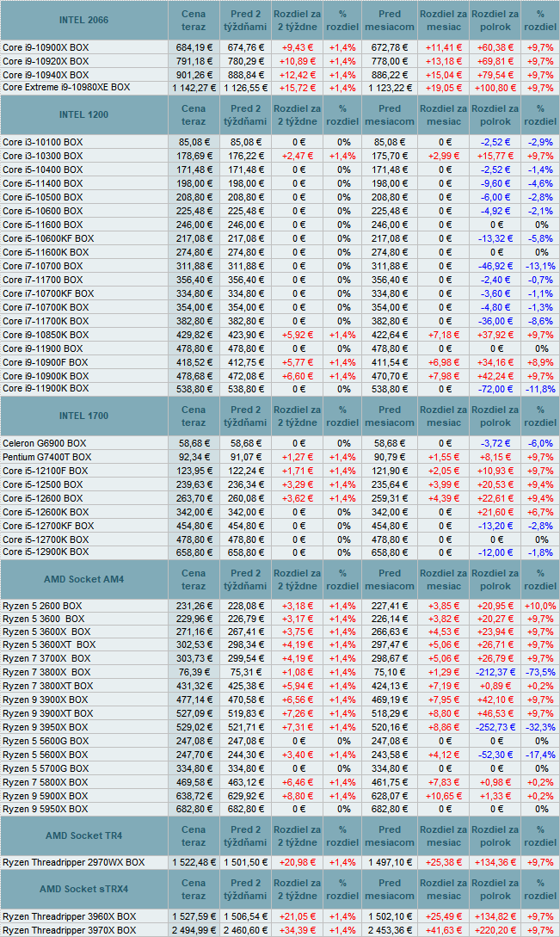Click Pentium G7400T BOX product name
This screenshot has height=937, width=560.
tap(46, 457)
